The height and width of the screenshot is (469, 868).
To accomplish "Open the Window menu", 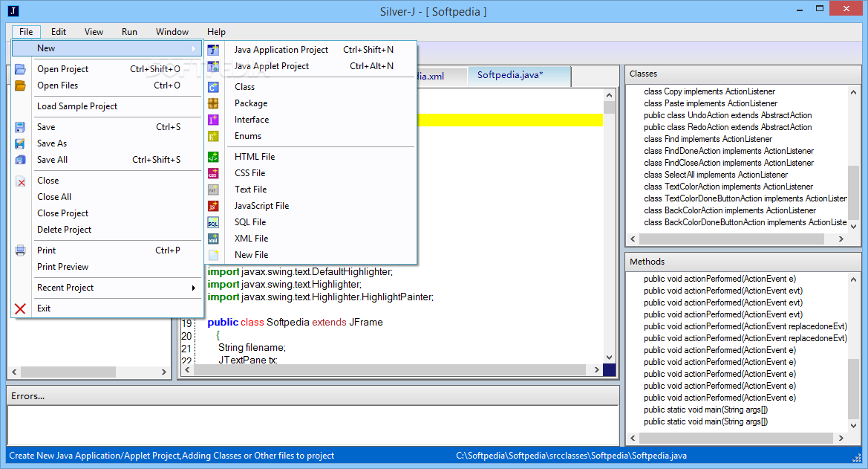I will 172,32.
